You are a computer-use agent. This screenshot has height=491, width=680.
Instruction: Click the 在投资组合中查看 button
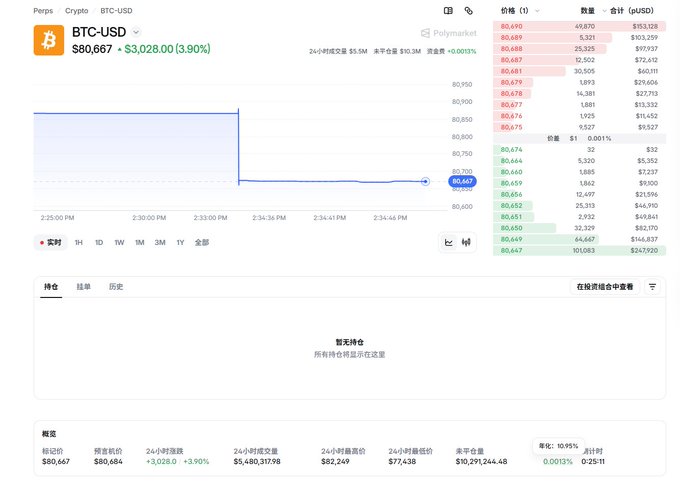pos(605,287)
